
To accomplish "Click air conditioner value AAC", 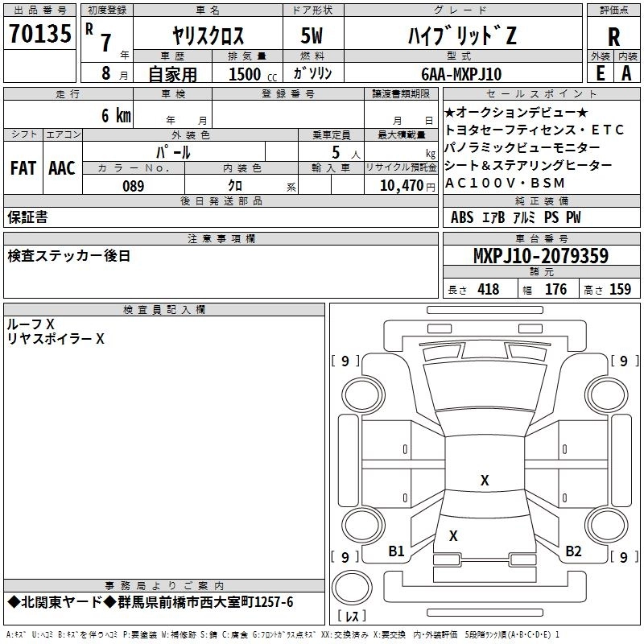I will pyautogui.click(x=62, y=168).
